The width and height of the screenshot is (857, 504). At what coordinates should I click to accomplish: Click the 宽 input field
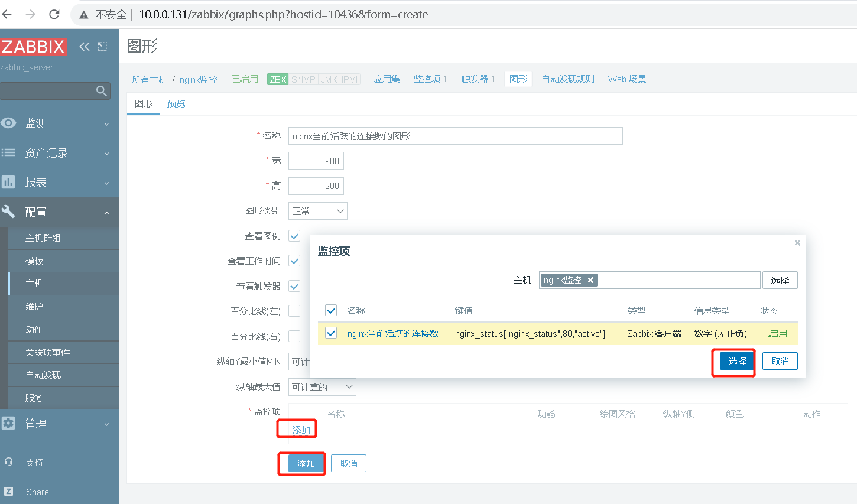click(x=316, y=161)
